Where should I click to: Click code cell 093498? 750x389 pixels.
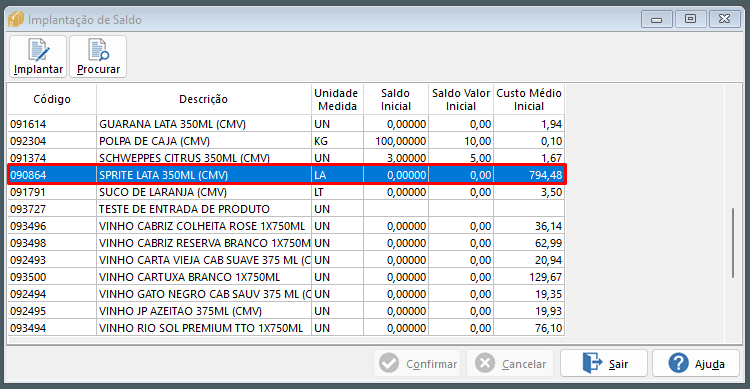point(52,243)
